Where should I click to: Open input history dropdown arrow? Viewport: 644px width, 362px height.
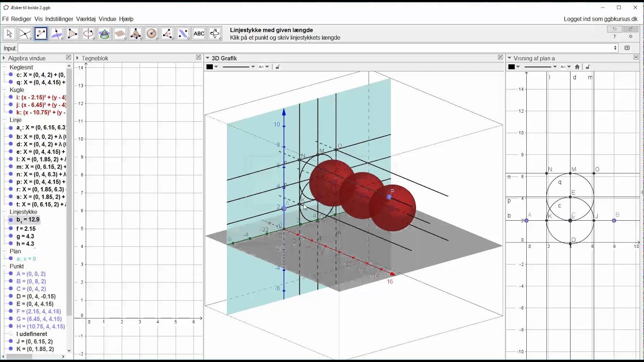615,48
